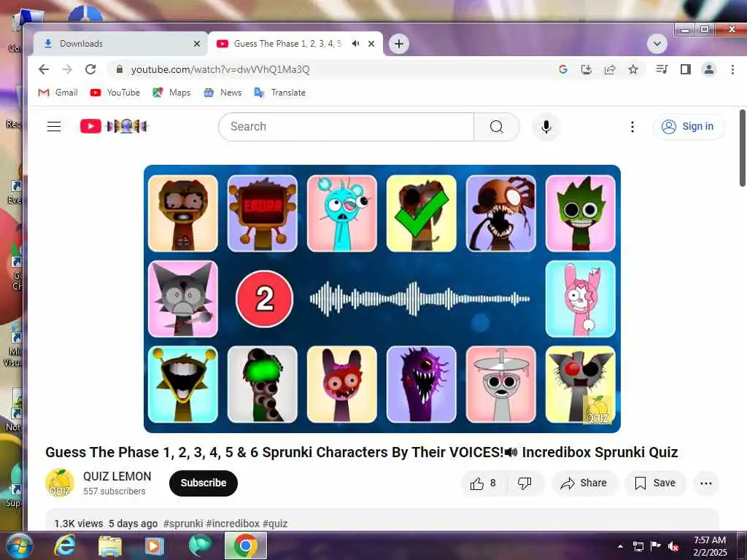Toggle the Chrome side panel icon
This screenshot has height=560, width=747.
tap(686, 69)
